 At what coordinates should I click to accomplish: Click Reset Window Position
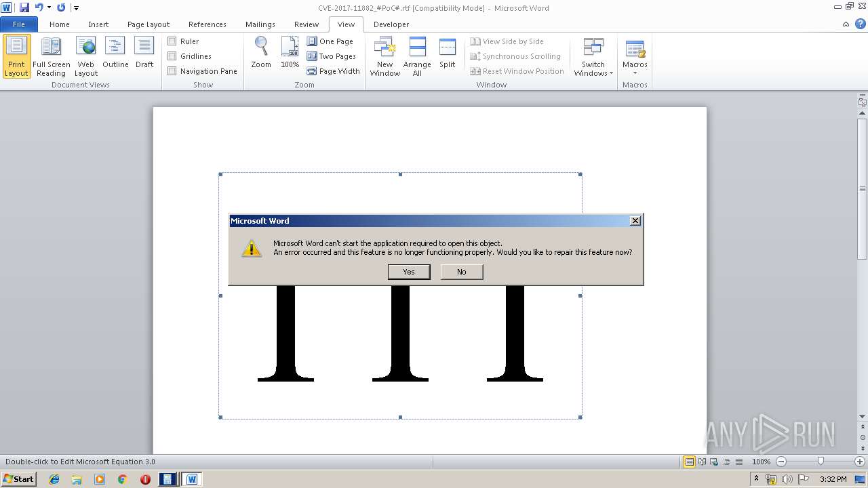(517, 71)
